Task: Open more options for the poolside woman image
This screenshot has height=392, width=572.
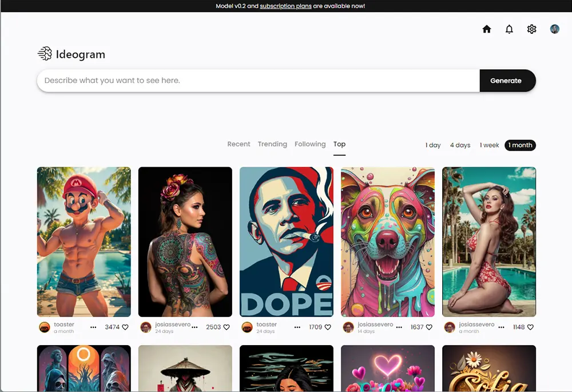Action: [x=501, y=327]
